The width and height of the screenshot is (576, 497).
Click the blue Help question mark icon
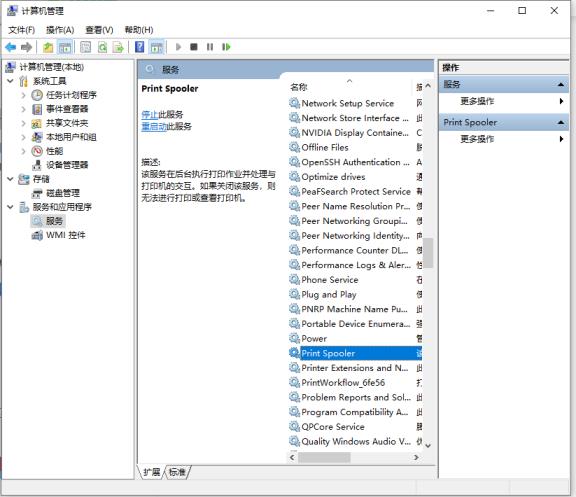[x=140, y=47]
